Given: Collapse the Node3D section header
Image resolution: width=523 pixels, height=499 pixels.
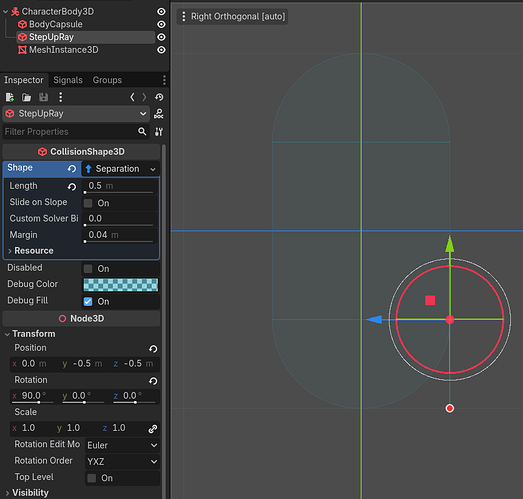Looking at the screenshot, I should point(81,319).
